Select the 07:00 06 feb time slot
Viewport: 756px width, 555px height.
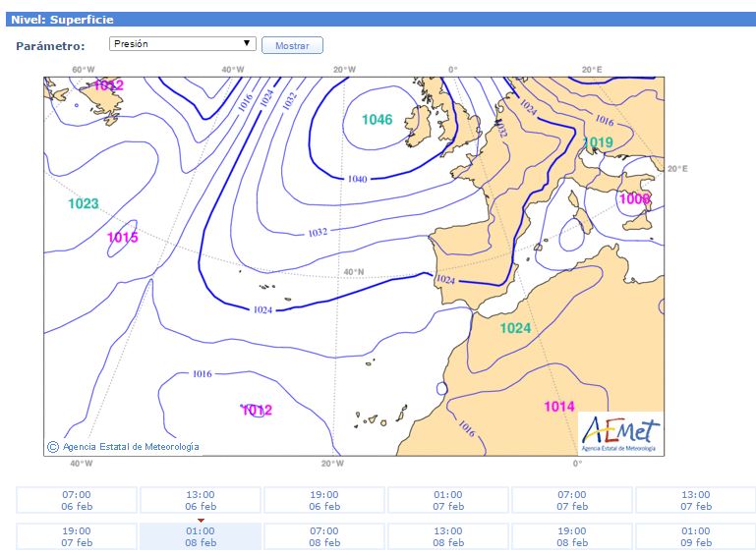coord(77,500)
